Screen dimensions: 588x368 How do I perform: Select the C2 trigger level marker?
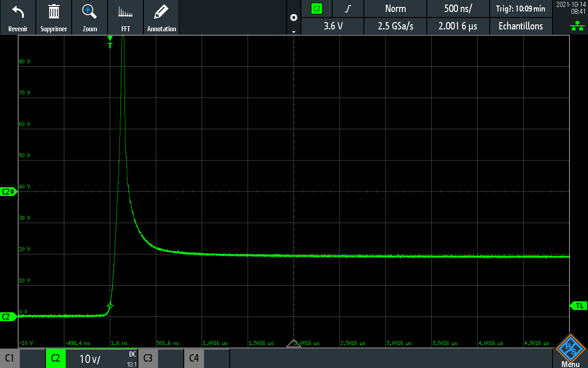(9, 191)
